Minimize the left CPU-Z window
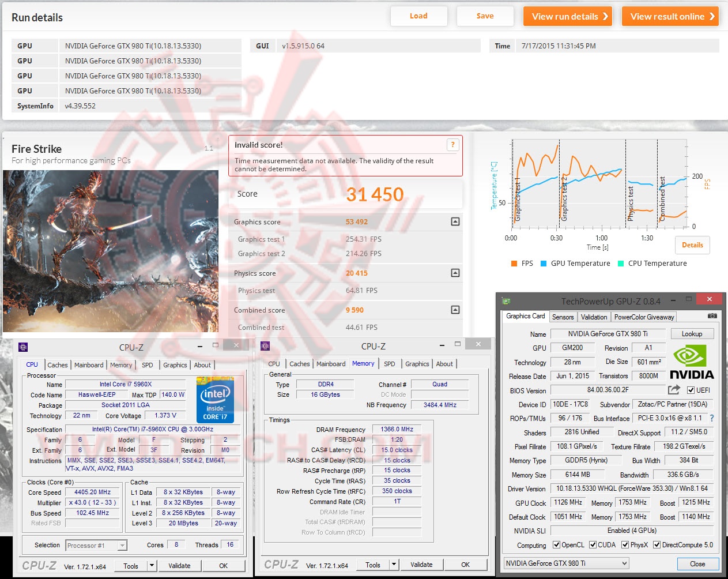Image resolution: width=728 pixels, height=579 pixels. coord(199,345)
